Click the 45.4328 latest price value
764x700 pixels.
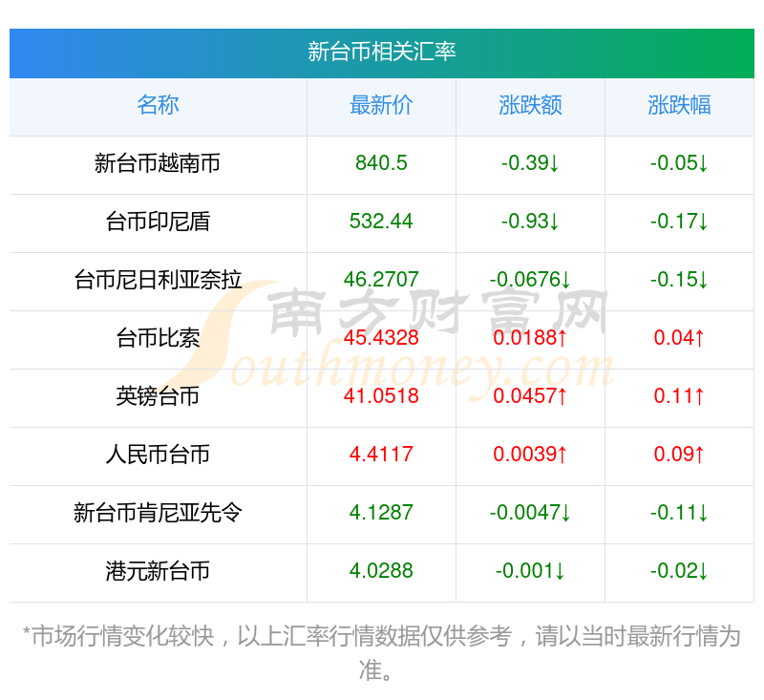coord(381,338)
